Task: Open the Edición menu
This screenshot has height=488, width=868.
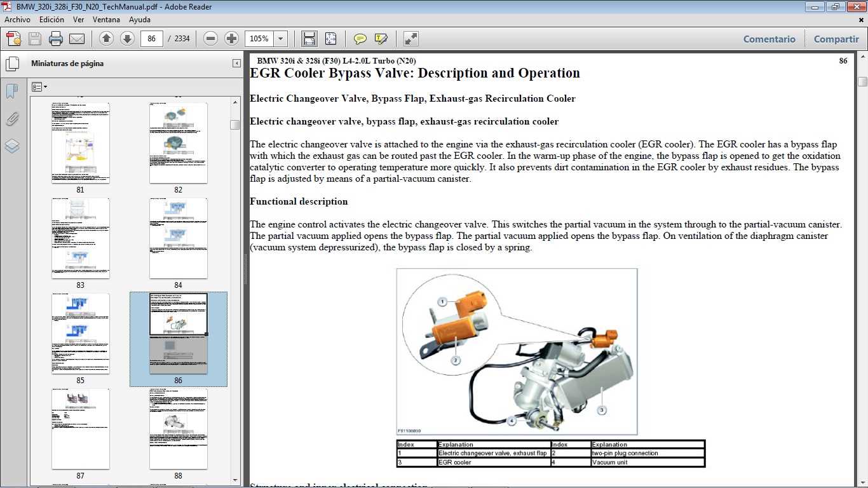Action: pyautogui.click(x=51, y=20)
